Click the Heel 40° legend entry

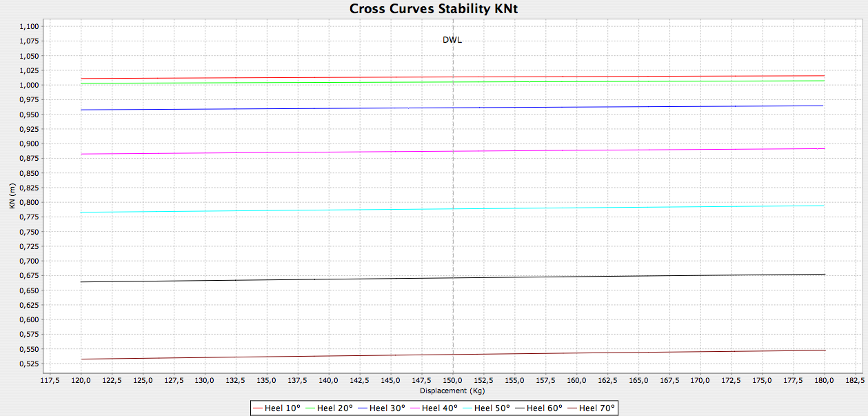point(434,408)
